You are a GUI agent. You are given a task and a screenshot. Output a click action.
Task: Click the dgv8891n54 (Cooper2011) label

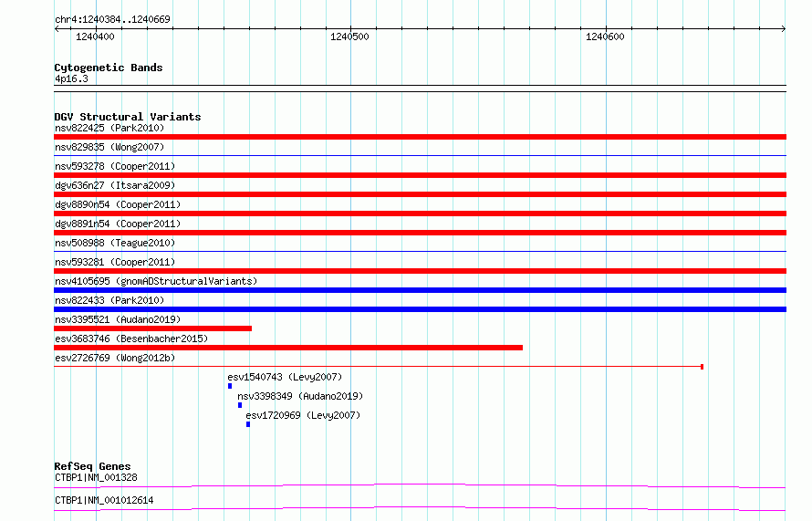coord(118,224)
